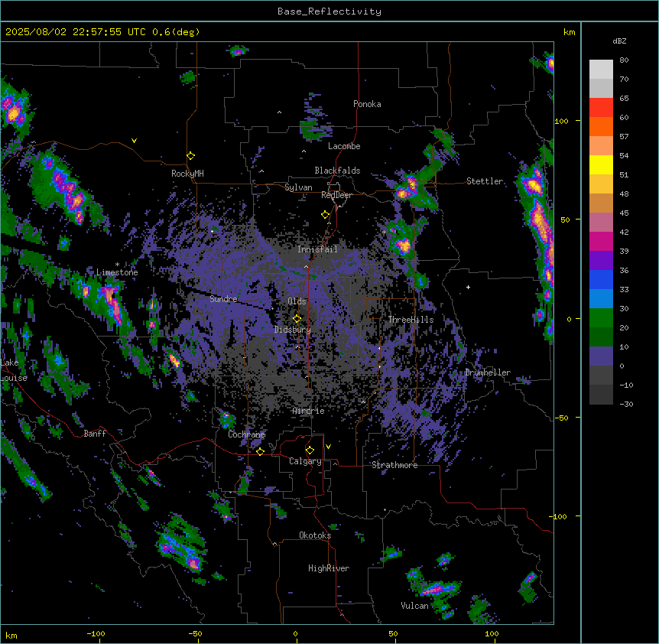The height and width of the screenshot is (644, 659).
Task: Select the Innisfail label
Action: click(317, 249)
